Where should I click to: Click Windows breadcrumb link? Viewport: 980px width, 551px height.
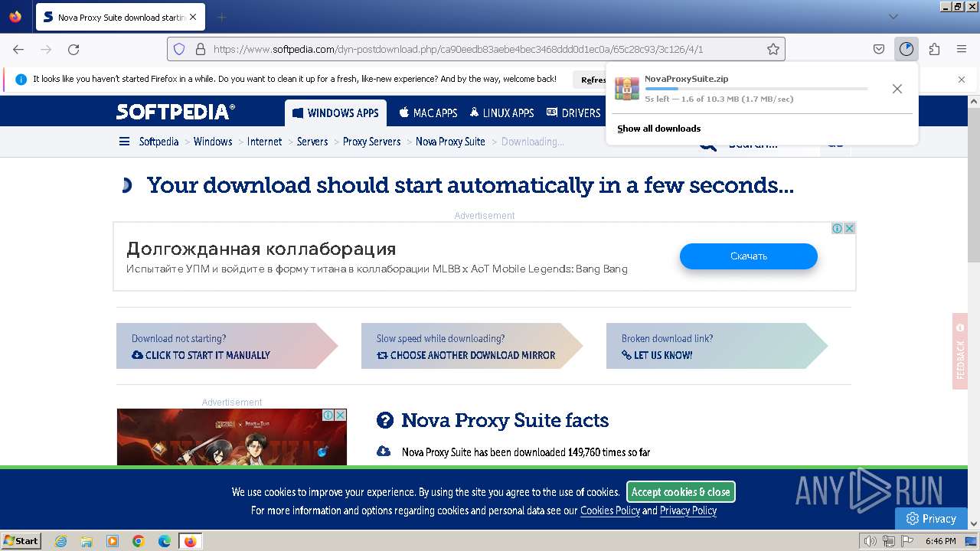pyautogui.click(x=213, y=142)
